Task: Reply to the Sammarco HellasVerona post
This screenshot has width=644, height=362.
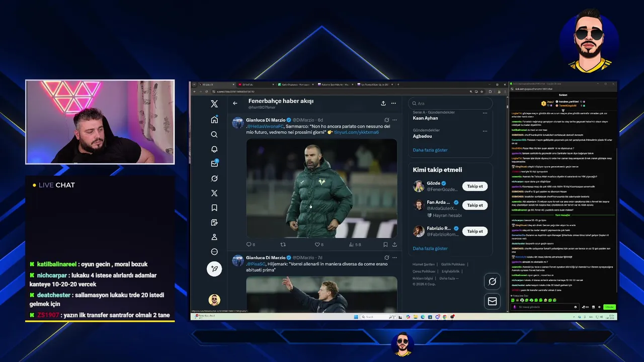Action: pyautogui.click(x=250, y=244)
